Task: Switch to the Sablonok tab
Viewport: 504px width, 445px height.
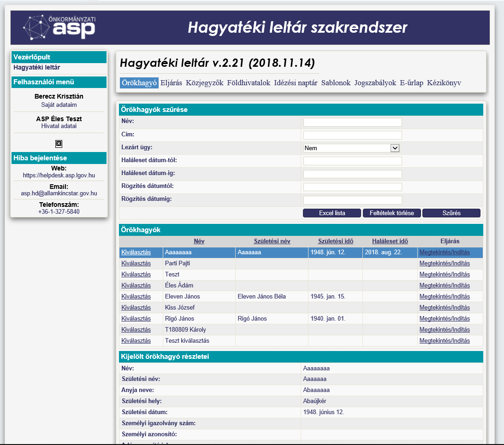Action: pyautogui.click(x=336, y=83)
